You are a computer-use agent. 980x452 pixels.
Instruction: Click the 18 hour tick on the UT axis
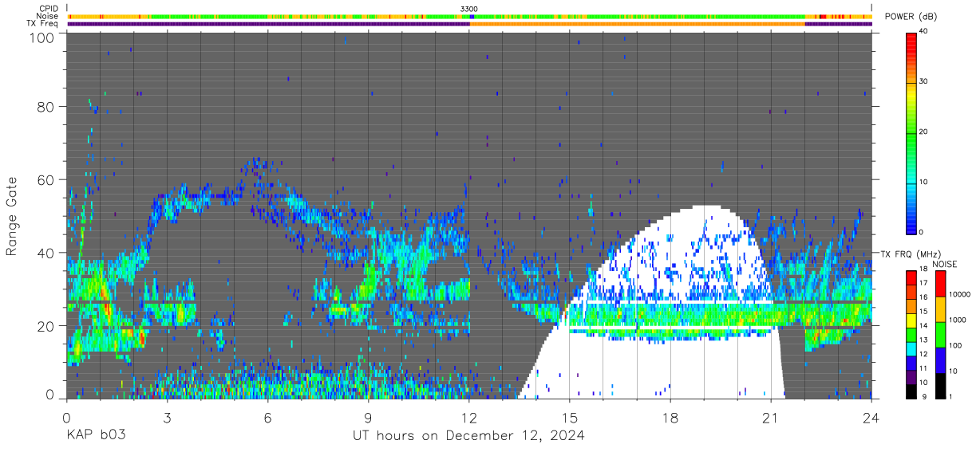pos(670,417)
